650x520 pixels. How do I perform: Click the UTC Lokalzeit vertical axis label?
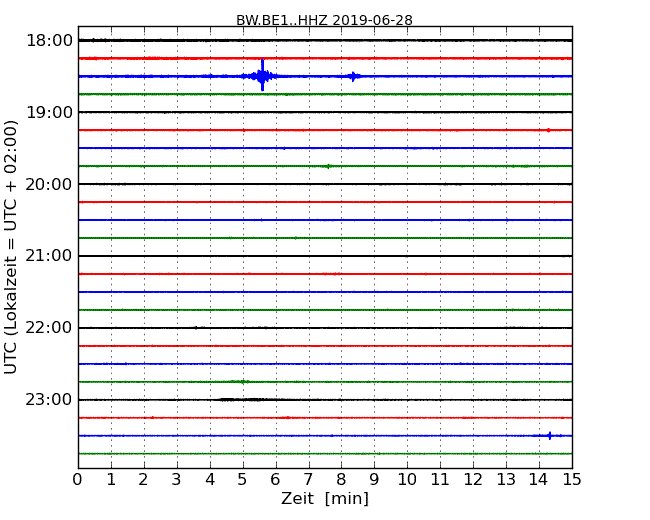[11, 247]
